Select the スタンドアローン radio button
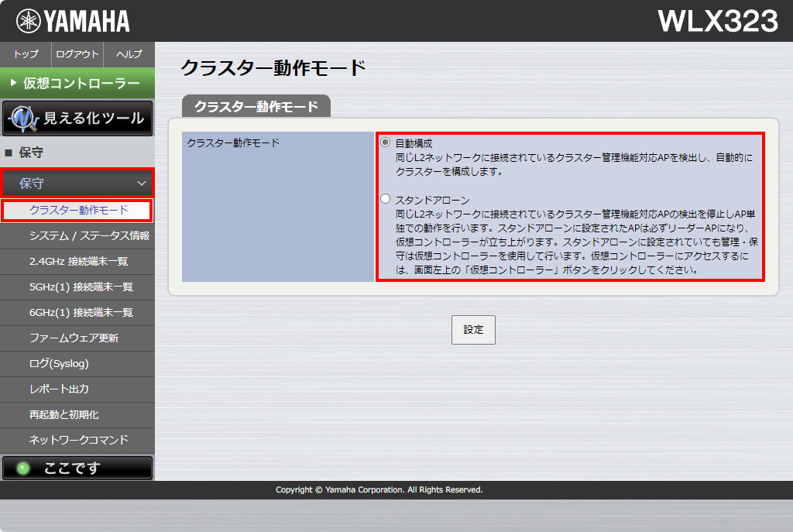The image size is (793, 532). [x=386, y=199]
